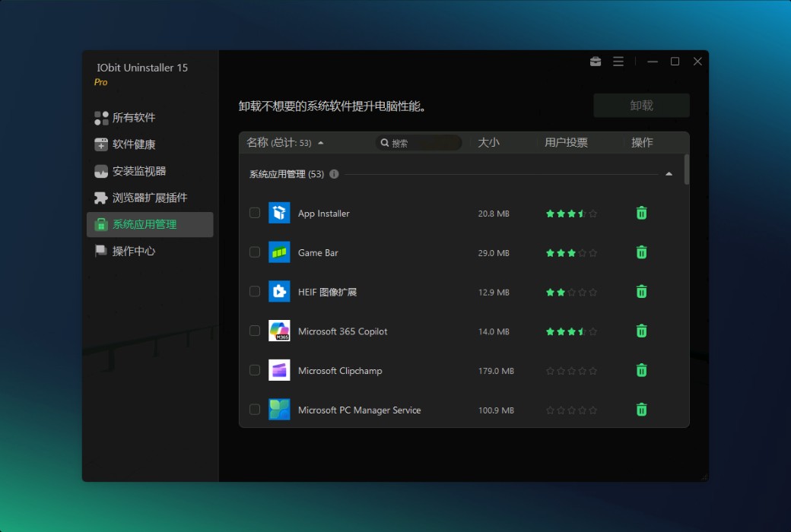
Task: Click the 系统应用管理 green icon
Action: pyautogui.click(x=101, y=224)
